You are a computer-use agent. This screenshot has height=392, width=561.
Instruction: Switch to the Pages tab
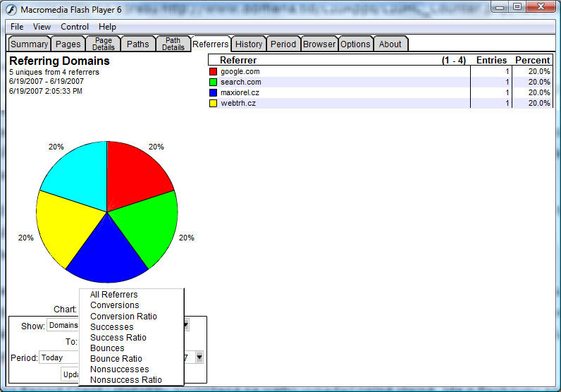pyautogui.click(x=68, y=44)
